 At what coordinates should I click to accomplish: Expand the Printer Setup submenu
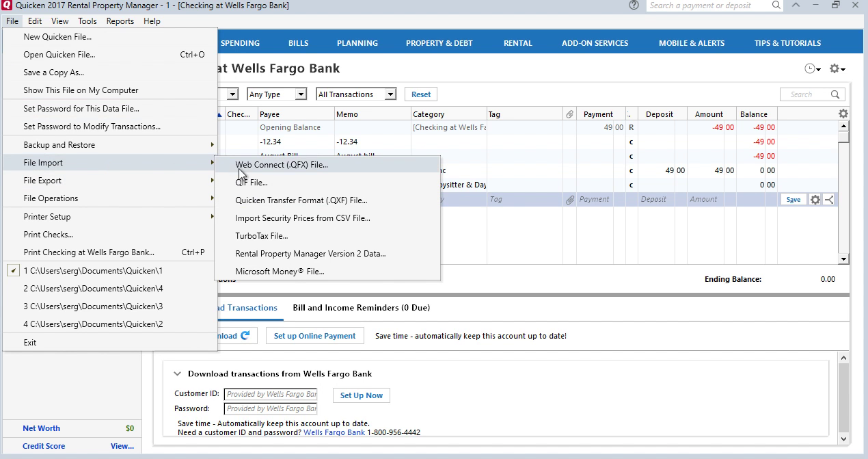click(109, 217)
